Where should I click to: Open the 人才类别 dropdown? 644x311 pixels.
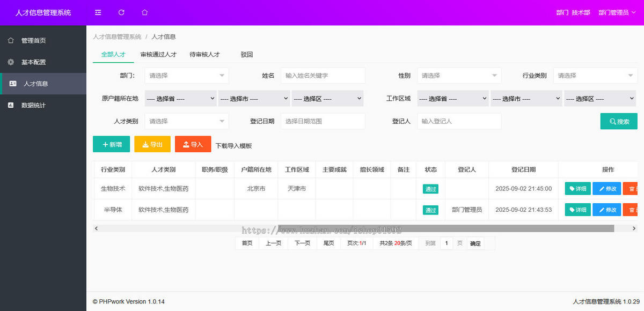pos(187,121)
